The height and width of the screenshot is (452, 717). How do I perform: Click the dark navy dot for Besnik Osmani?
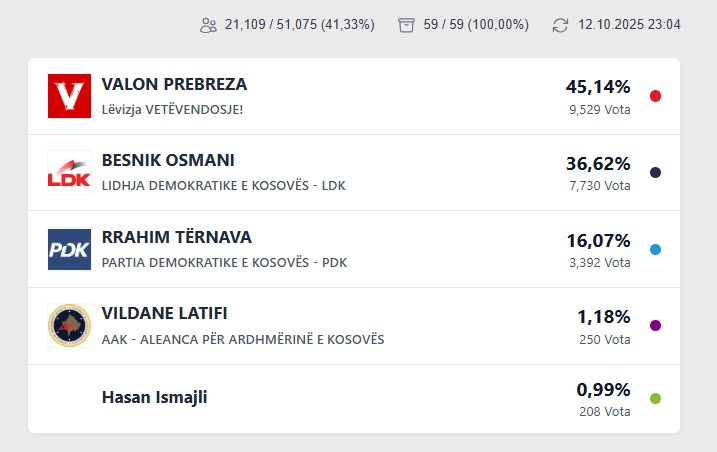[655, 173]
